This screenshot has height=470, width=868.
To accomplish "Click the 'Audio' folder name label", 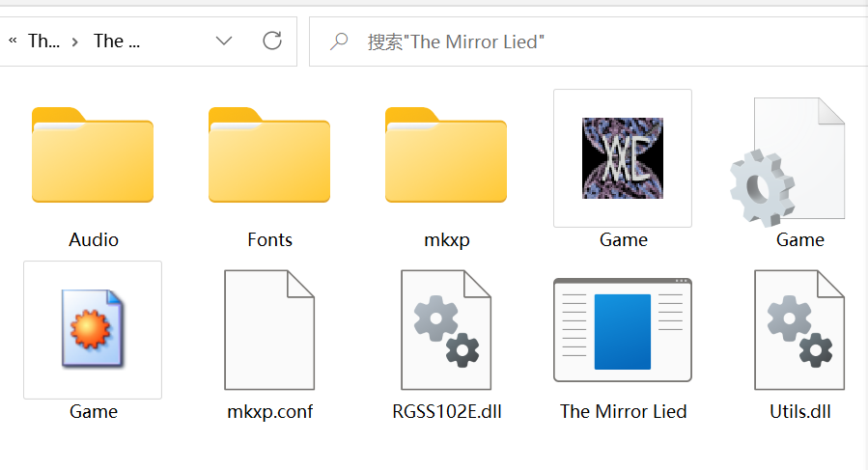I will tap(94, 239).
